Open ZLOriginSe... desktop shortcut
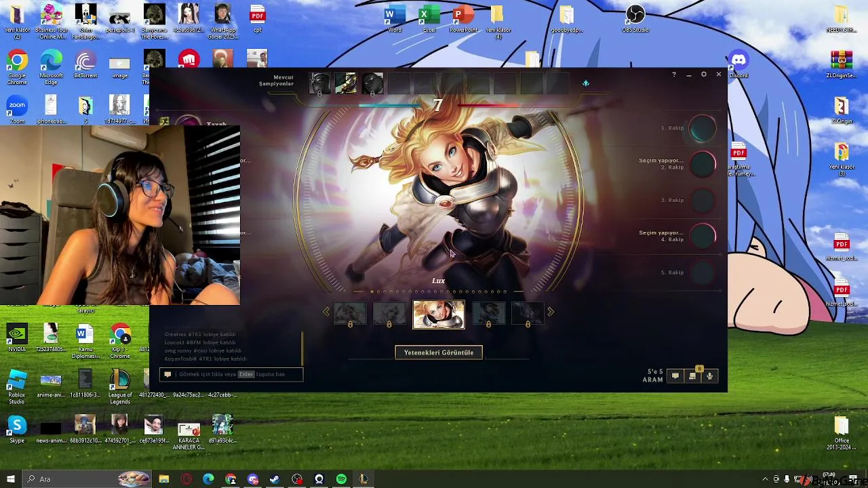This screenshot has height=488, width=868. click(842, 65)
